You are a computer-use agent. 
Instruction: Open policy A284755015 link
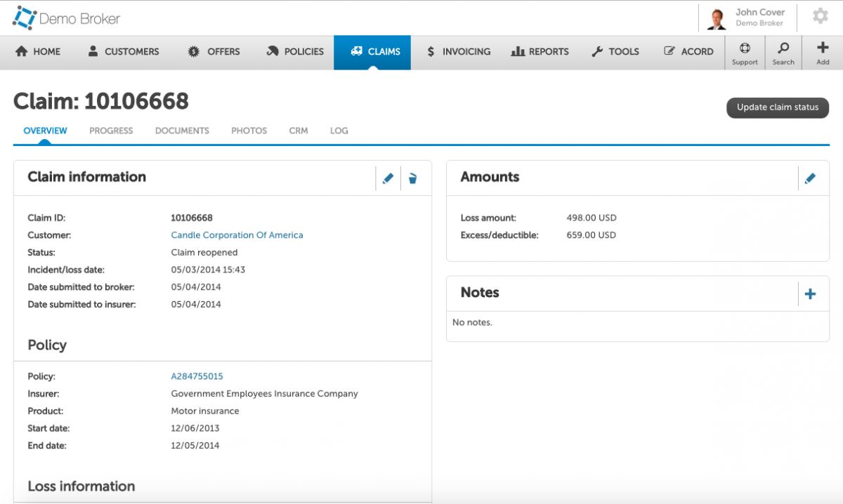coord(197,376)
